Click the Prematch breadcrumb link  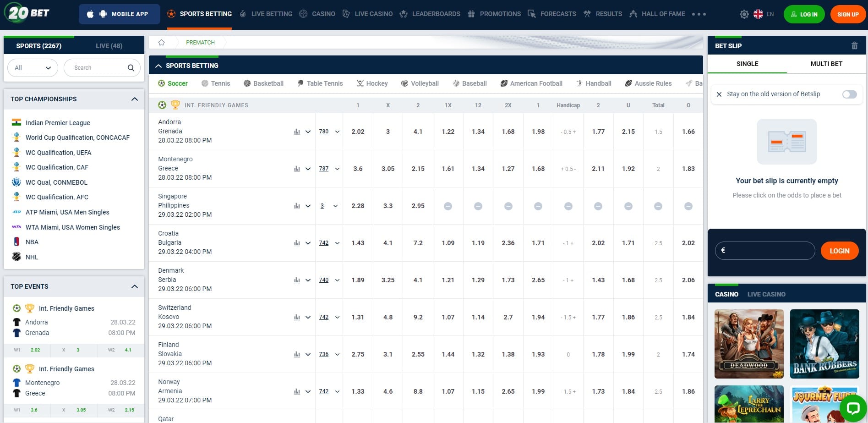pos(200,43)
